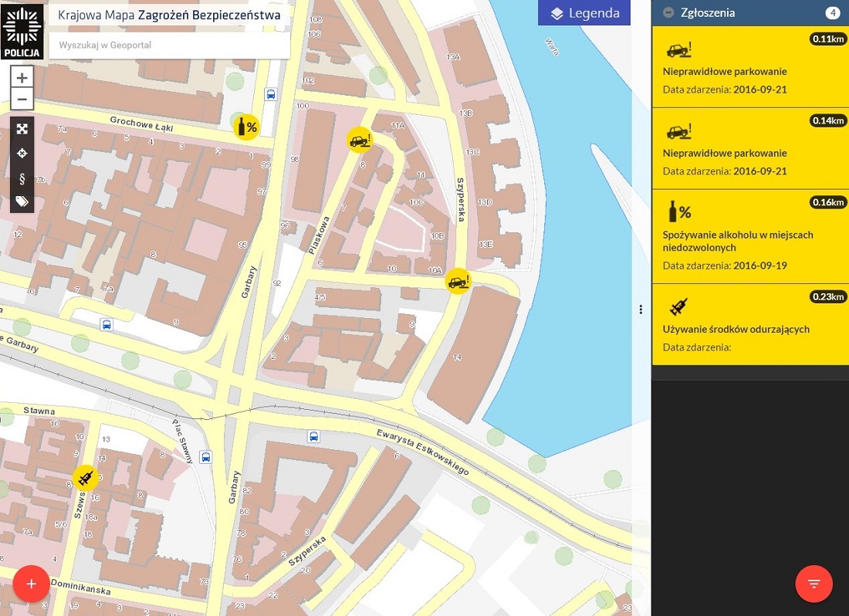Open the 0.14km Nieprawidłowe parkowanie report
The height and width of the screenshot is (616, 849).
click(x=749, y=149)
